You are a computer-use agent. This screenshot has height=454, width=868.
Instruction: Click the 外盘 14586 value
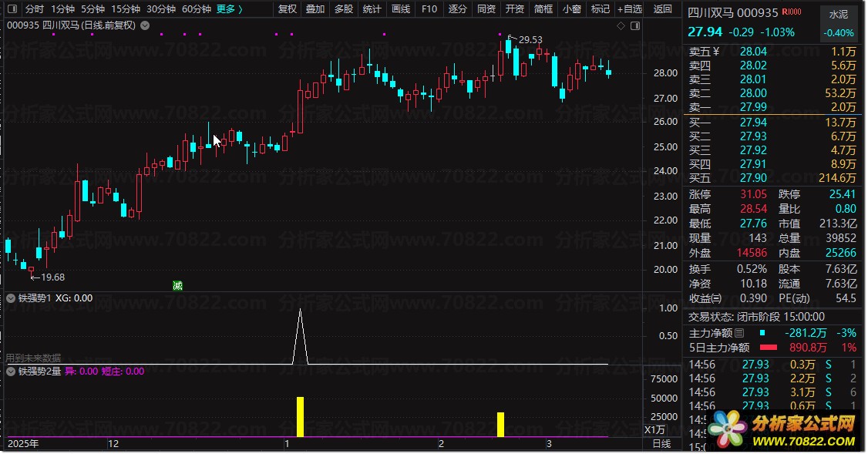752,253
